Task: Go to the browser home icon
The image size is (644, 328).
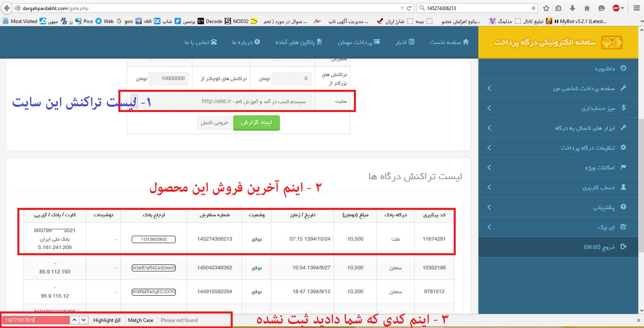Action: coord(587,8)
